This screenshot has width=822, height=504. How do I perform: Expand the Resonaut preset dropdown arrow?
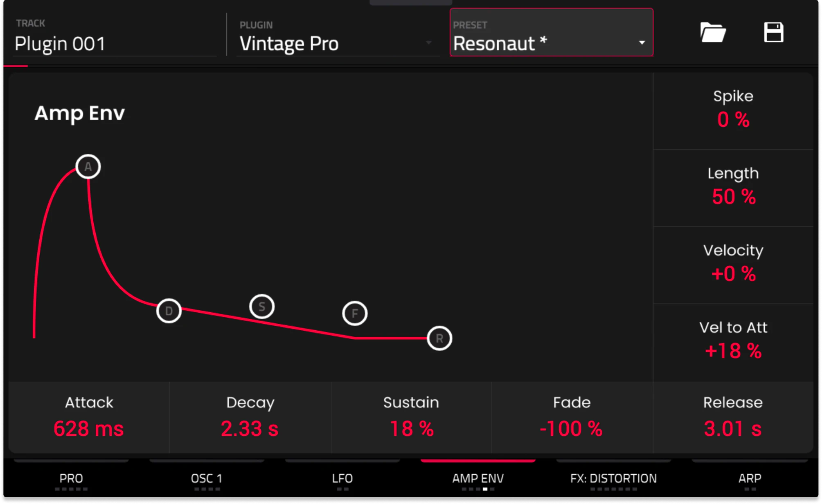[x=642, y=43]
